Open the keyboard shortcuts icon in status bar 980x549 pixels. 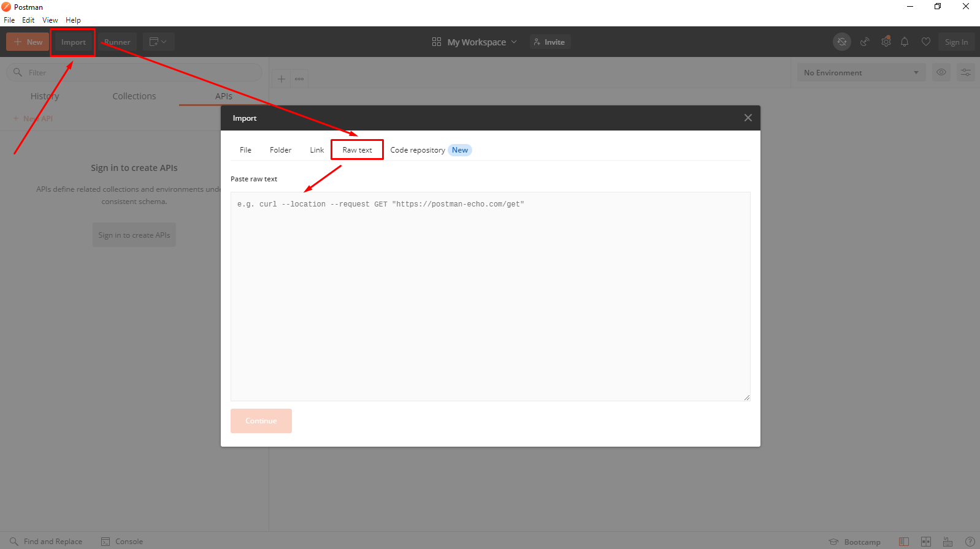tap(948, 542)
